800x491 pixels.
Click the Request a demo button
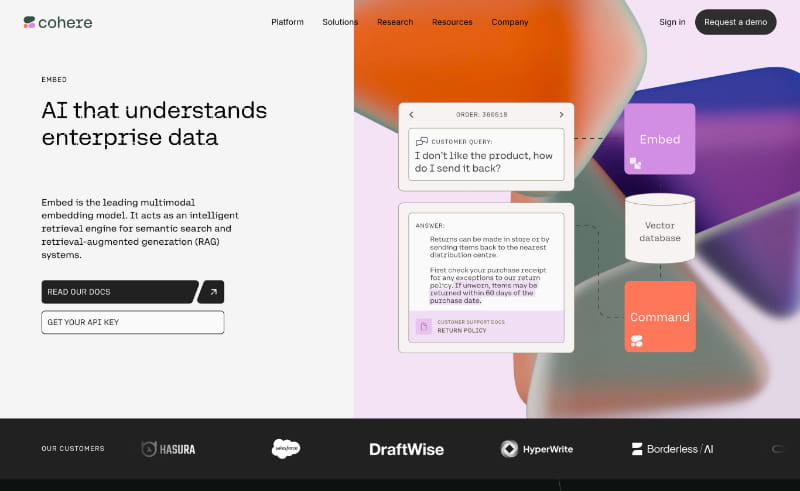click(735, 22)
